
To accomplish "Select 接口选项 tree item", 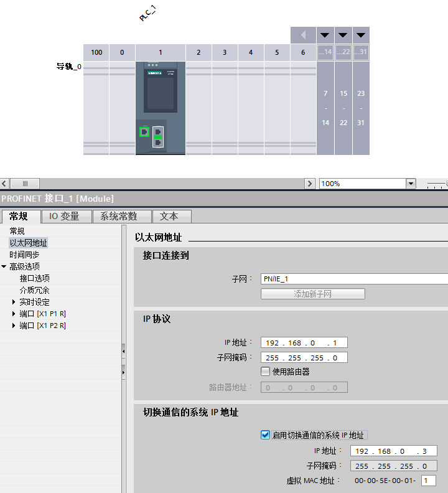I will [35, 278].
